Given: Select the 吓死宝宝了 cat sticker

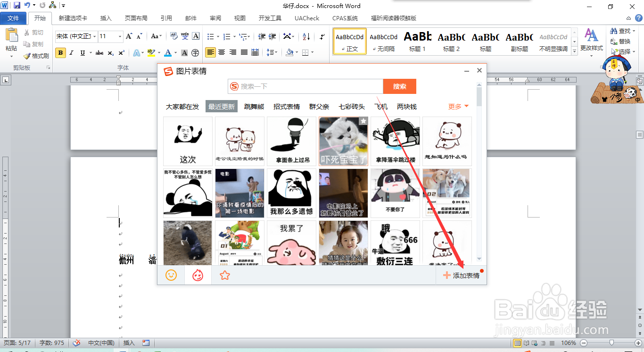Looking at the screenshot, I should click(343, 141).
